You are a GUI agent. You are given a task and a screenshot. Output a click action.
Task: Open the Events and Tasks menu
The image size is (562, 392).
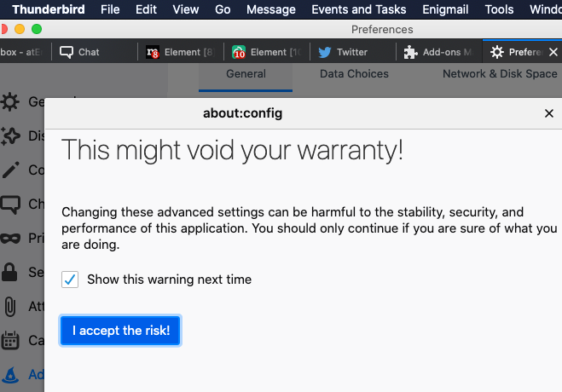pos(359,9)
